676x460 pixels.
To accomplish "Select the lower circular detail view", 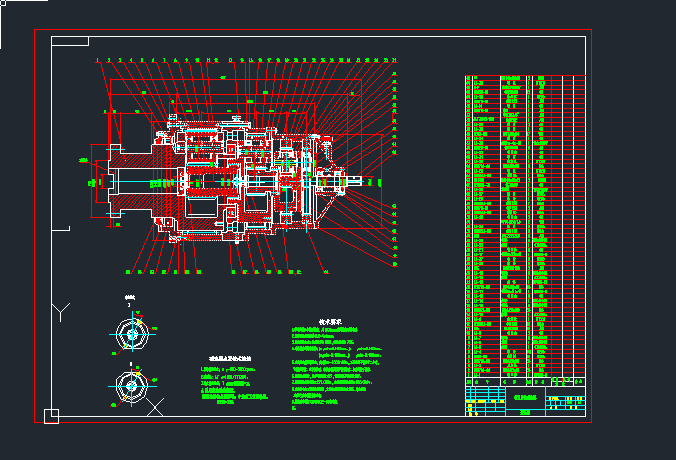I will (130, 384).
